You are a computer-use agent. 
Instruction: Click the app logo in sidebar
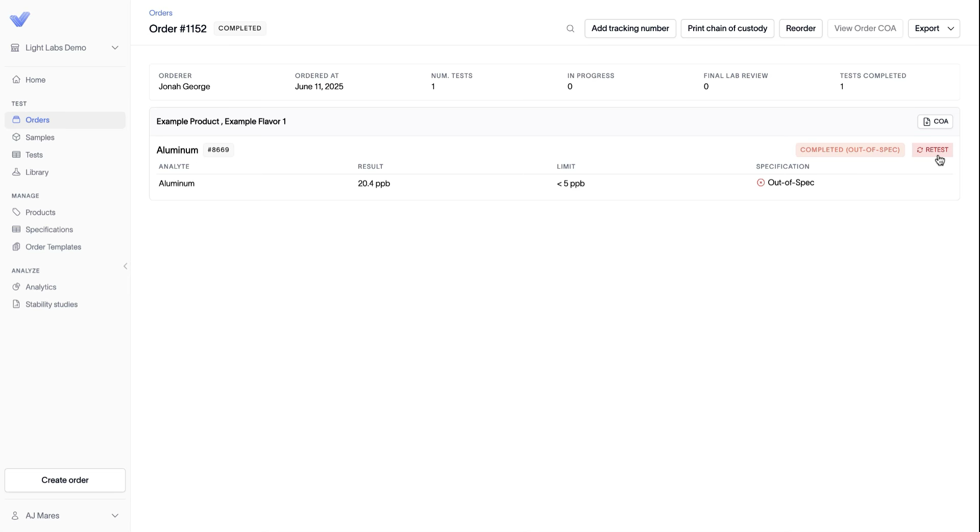(x=20, y=19)
